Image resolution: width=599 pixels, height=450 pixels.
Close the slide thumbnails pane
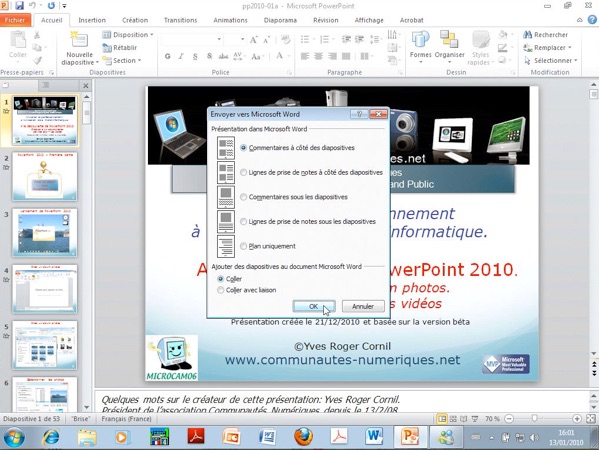tap(86, 86)
